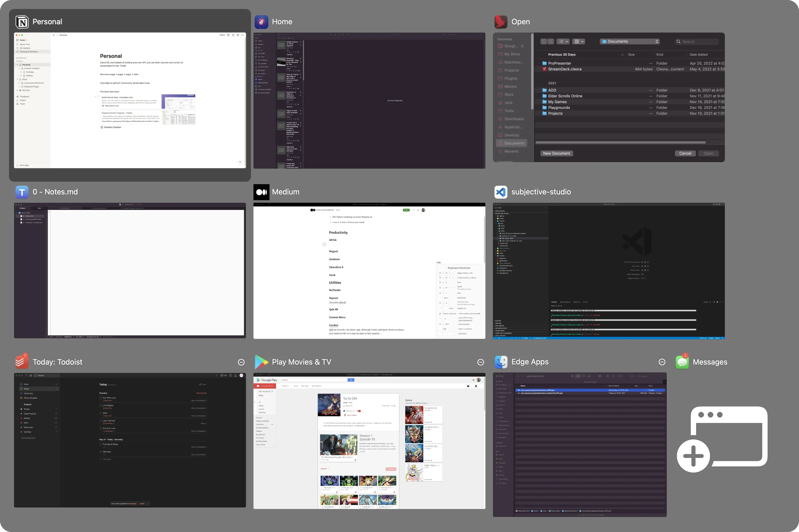This screenshot has width=799, height=532.
Task: Open the Messages app icon
Action: pyautogui.click(x=682, y=362)
